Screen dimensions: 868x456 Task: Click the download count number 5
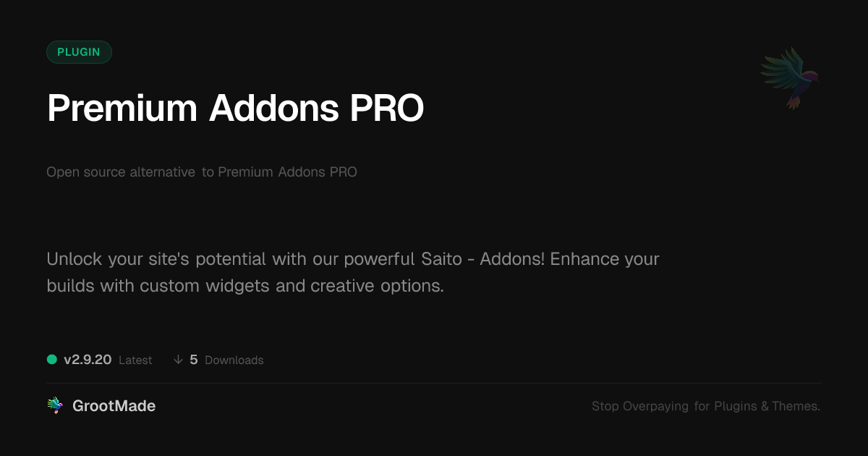(x=193, y=360)
